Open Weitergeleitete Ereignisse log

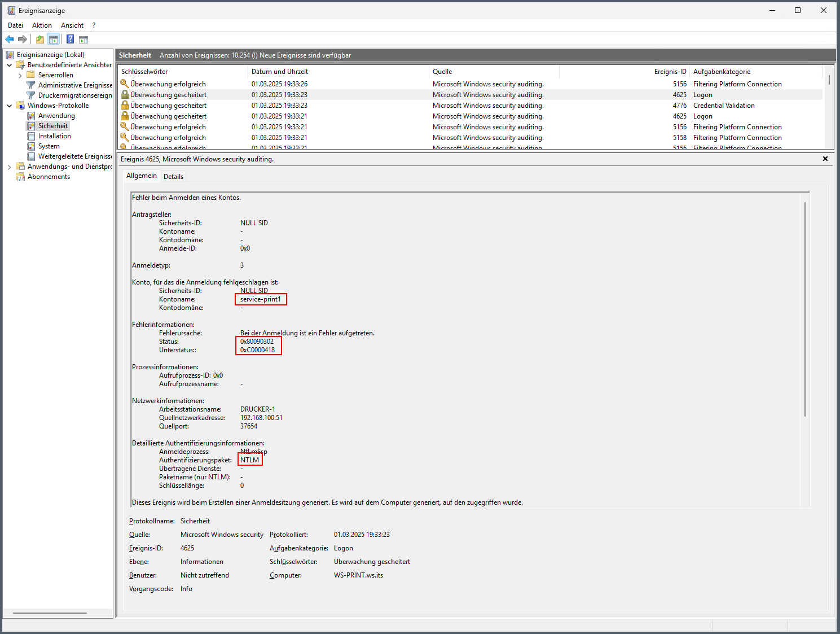coord(75,156)
